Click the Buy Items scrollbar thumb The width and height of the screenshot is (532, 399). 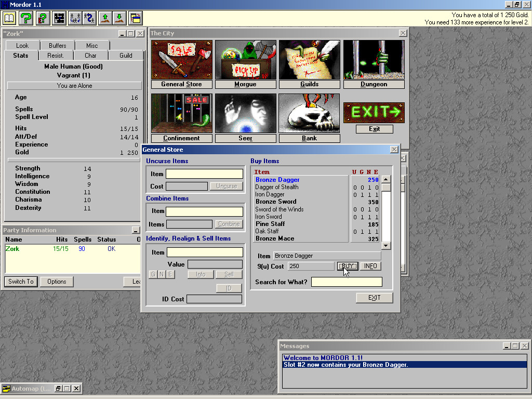pyautogui.click(x=386, y=187)
